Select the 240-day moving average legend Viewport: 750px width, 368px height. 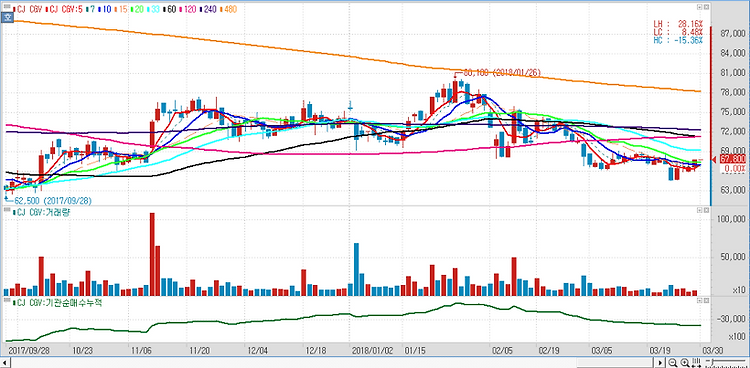(x=209, y=9)
